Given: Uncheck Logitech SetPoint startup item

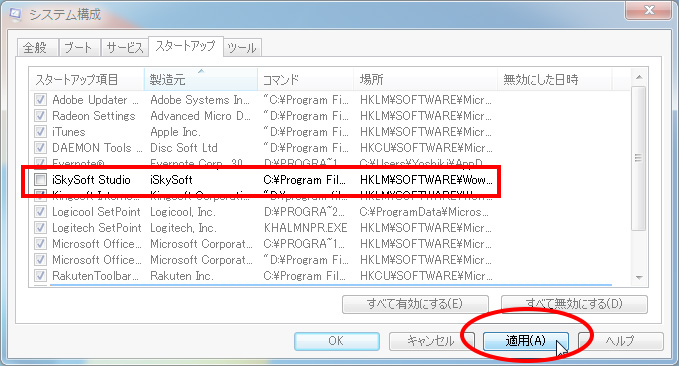Looking at the screenshot, I should 40,228.
